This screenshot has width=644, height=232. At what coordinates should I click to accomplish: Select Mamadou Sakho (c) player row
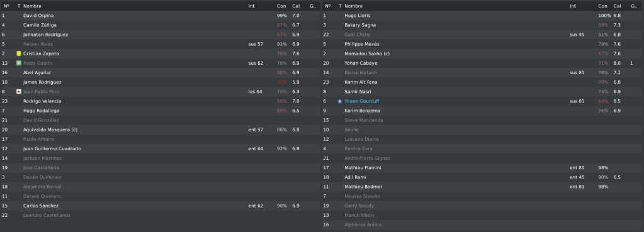point(483,53)
